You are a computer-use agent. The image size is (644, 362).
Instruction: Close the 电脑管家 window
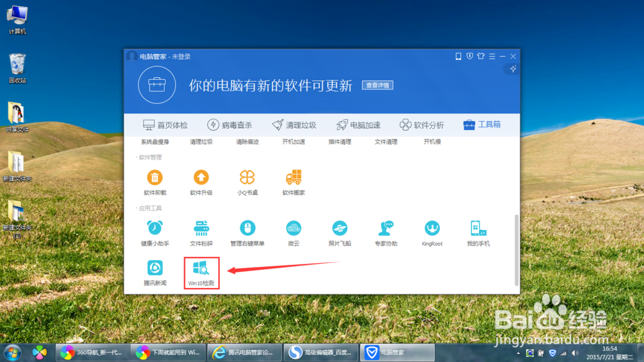tap(513, 56)
